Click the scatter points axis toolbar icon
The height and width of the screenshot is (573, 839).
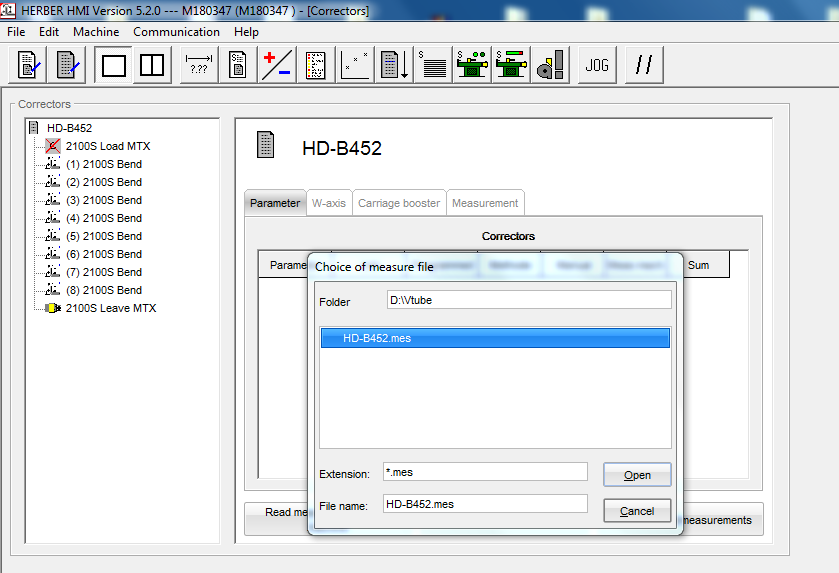(x=355, y=65)
